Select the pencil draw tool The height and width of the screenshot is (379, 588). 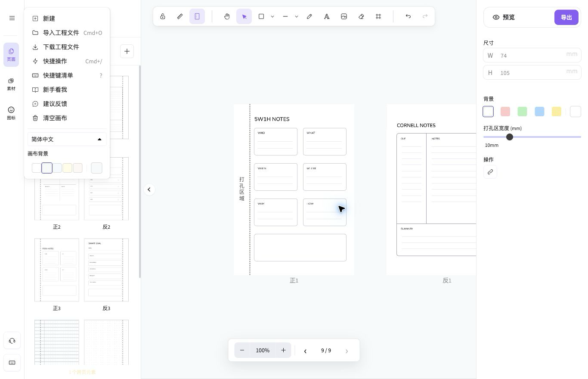coord(309,16)
